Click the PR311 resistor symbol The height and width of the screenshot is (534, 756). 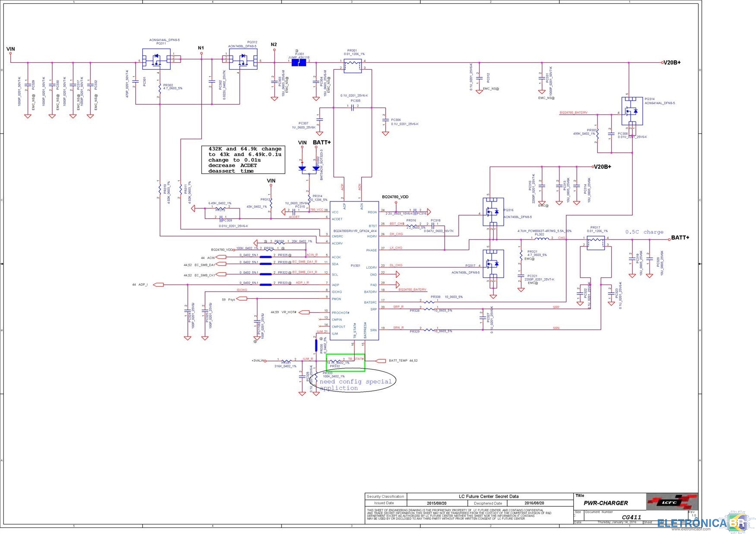(181, 189)
